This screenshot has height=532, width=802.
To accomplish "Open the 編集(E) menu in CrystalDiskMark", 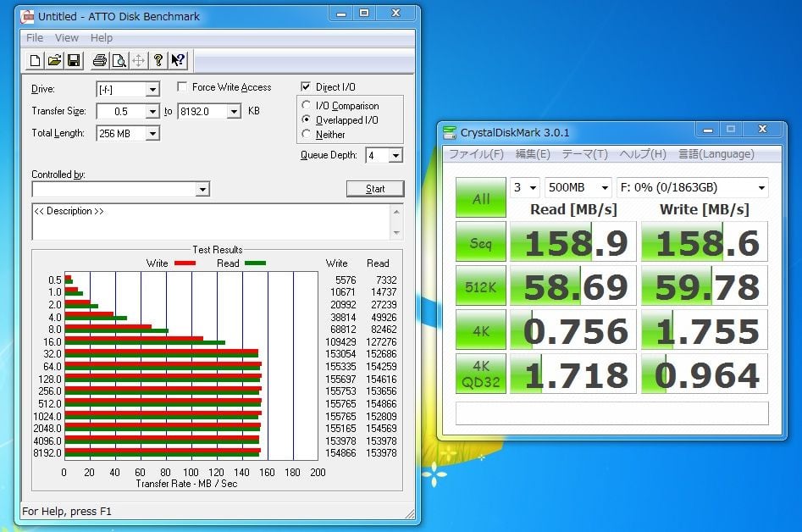I will (533, 154).
